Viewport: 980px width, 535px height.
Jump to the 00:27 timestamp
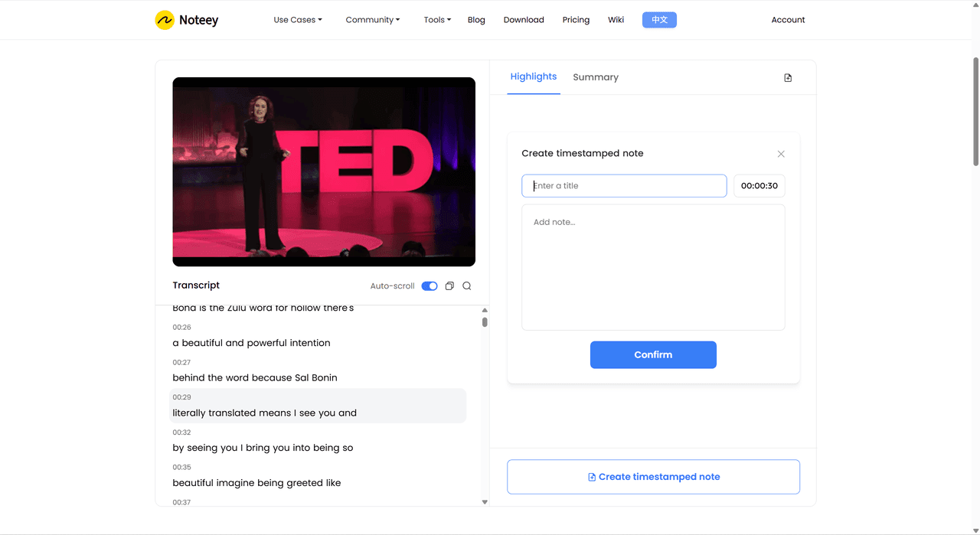(181, 363)
